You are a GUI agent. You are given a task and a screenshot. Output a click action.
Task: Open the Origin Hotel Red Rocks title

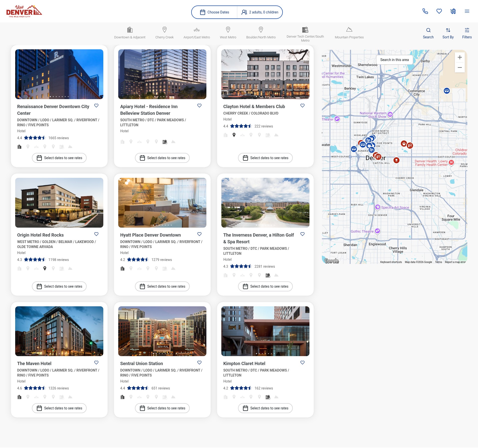pyautogui.click(x=40, y=235)
